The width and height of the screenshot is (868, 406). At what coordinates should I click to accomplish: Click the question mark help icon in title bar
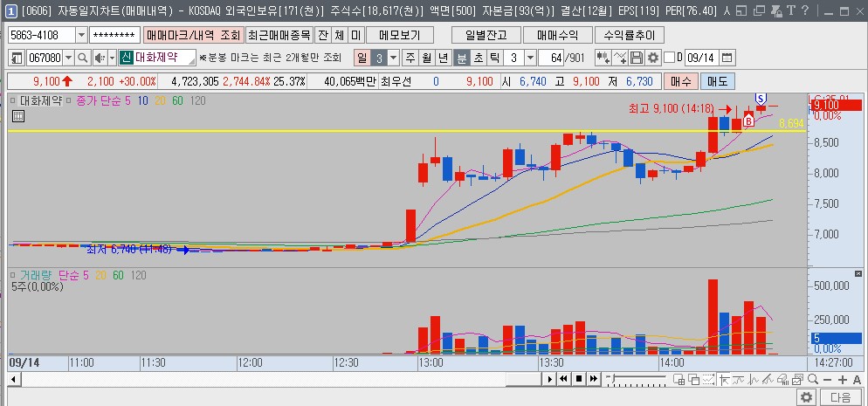[805, 10]
